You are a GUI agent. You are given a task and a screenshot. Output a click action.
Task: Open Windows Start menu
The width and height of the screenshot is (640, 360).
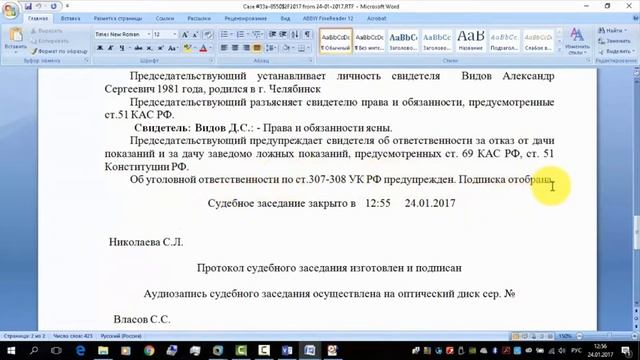pos(11,350)
